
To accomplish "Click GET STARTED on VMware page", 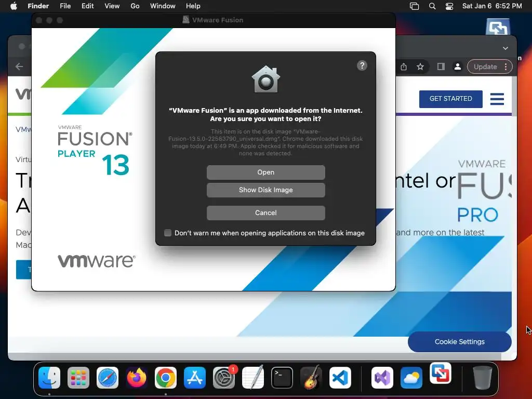I will tap(450, 99).
